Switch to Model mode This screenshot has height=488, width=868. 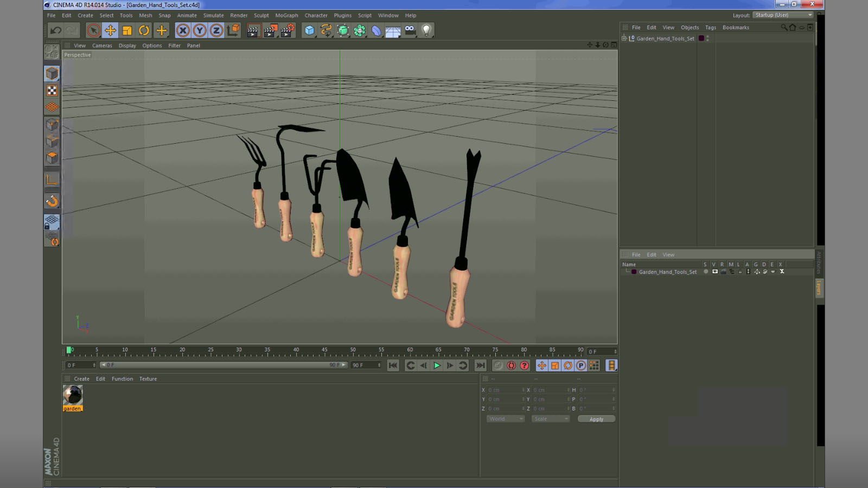pos(52,73)
